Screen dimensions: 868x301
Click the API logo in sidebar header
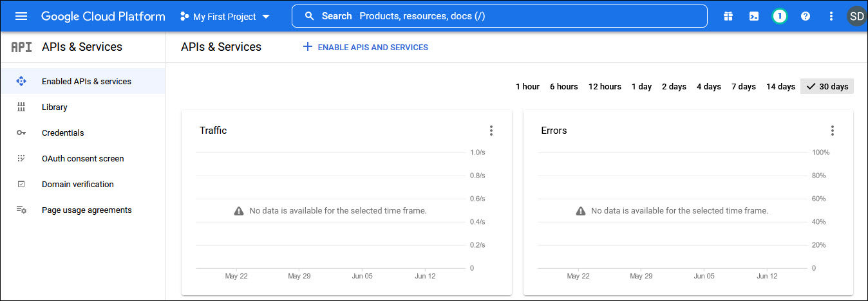(21, 47)
